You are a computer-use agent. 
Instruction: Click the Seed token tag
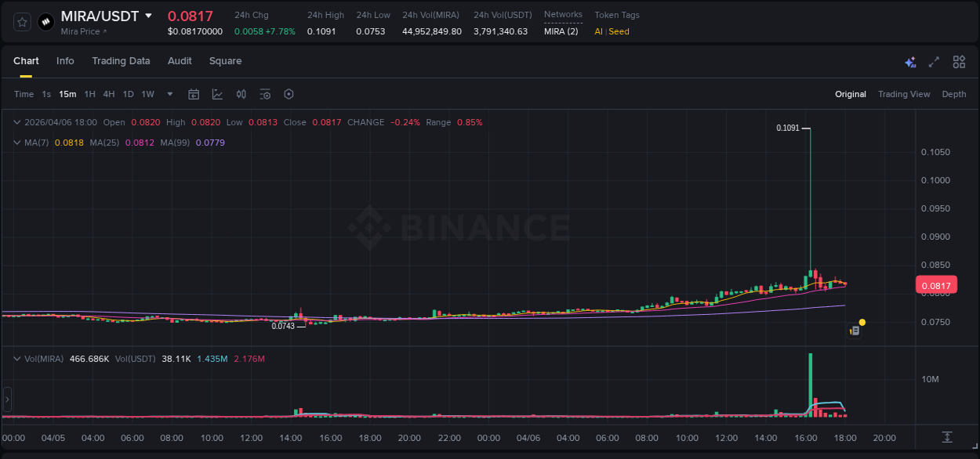tap(619, 31)
